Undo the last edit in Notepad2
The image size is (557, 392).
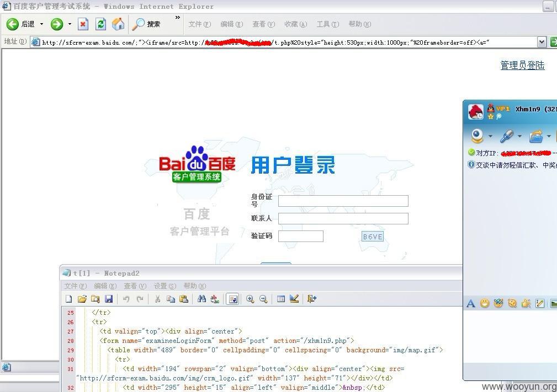pos(126,299)
